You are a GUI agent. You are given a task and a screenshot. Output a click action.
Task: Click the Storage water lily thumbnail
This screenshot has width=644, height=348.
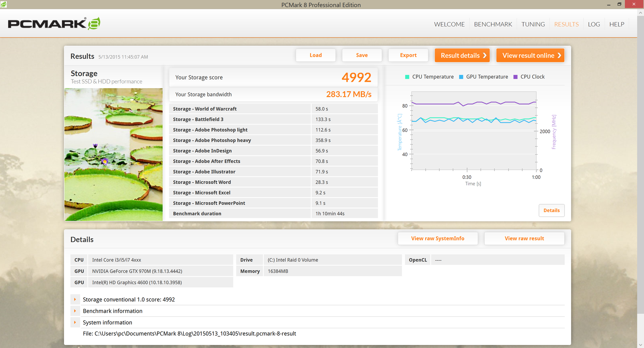point(113,154)
